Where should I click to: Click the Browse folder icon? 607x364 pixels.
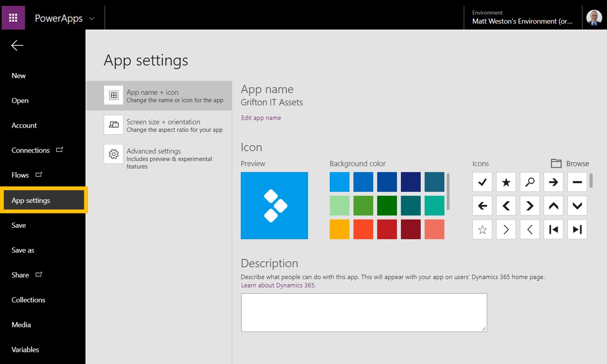556,163
